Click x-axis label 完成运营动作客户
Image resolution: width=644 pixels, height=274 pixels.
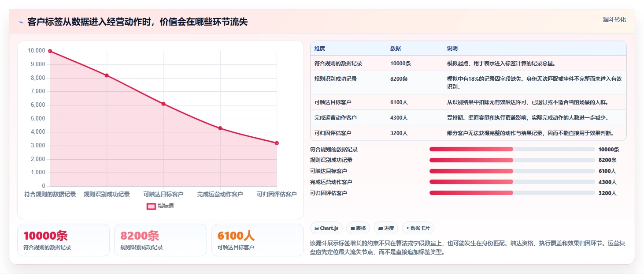(220, 194)
